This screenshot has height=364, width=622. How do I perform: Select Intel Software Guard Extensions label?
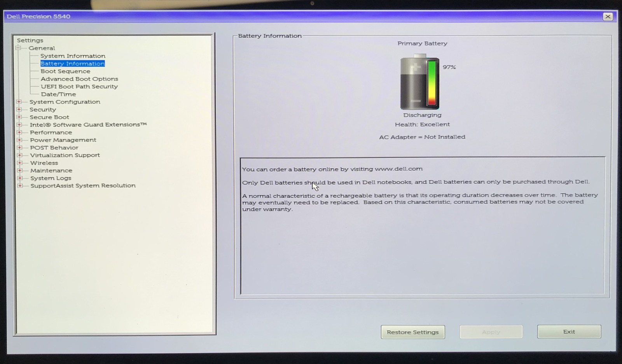(x=88, y=125)
